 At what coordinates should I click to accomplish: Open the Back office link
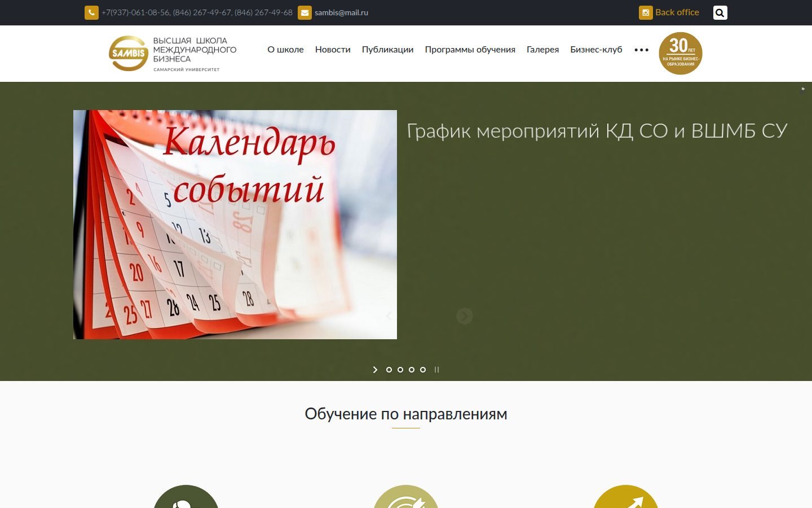click(x=677, y=12)
